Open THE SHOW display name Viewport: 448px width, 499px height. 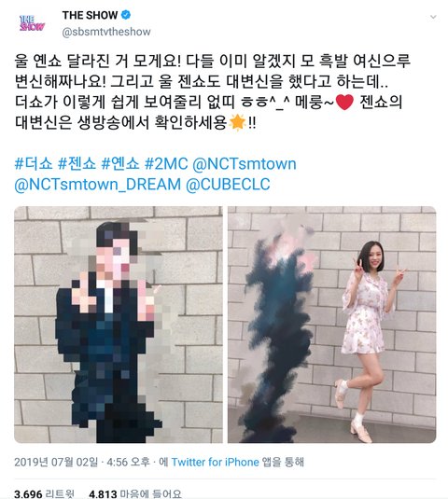tap(90, 15)
